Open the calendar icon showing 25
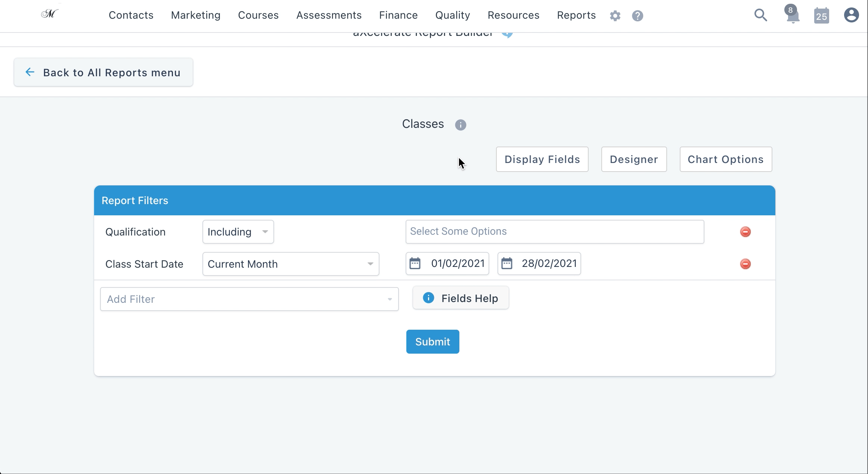The width and height of the screenshot is (868, 474). pos(821,16)
